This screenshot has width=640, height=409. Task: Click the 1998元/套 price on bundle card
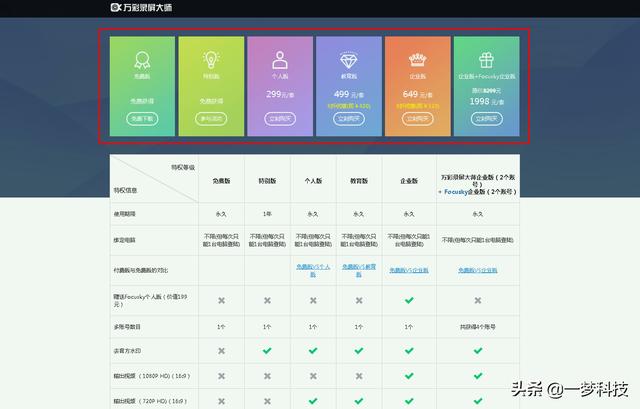(x=487, y=101)
